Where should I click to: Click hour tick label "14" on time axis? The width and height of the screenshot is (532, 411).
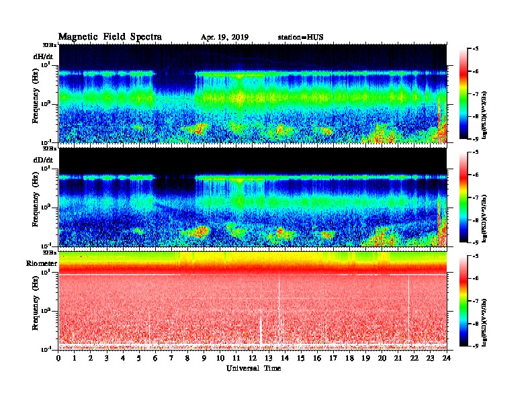pyautogui.click(x=285, y=358)
